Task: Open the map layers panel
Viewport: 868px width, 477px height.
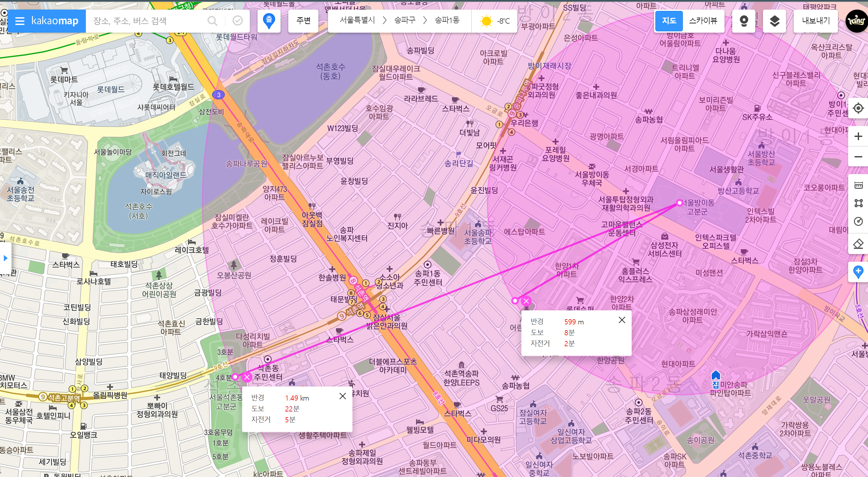Action: click(x=775, y=21)
